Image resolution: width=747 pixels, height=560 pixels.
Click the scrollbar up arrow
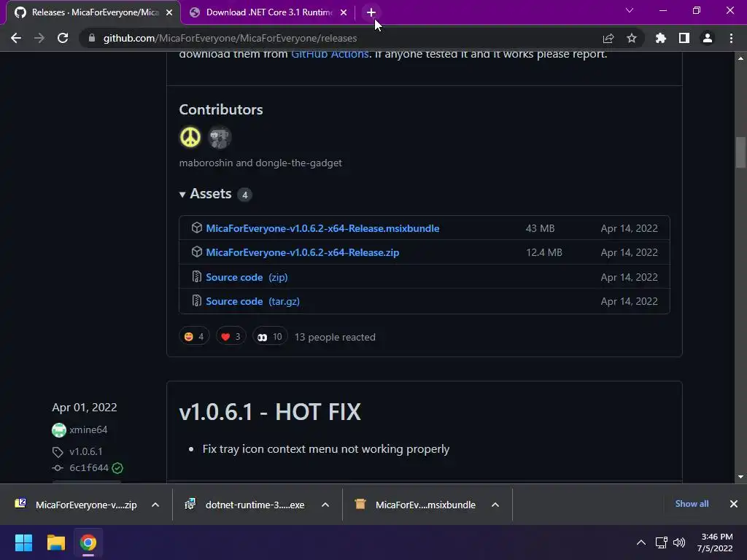(740, 58)
